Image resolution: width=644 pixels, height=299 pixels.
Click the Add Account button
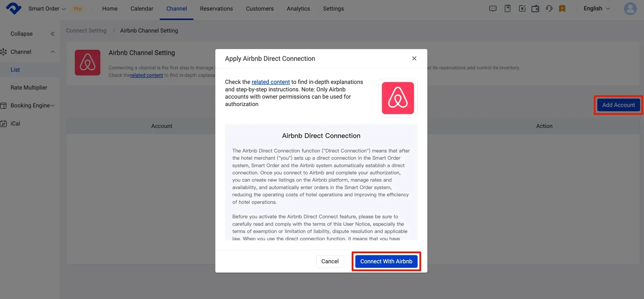[x=619, y=105]
